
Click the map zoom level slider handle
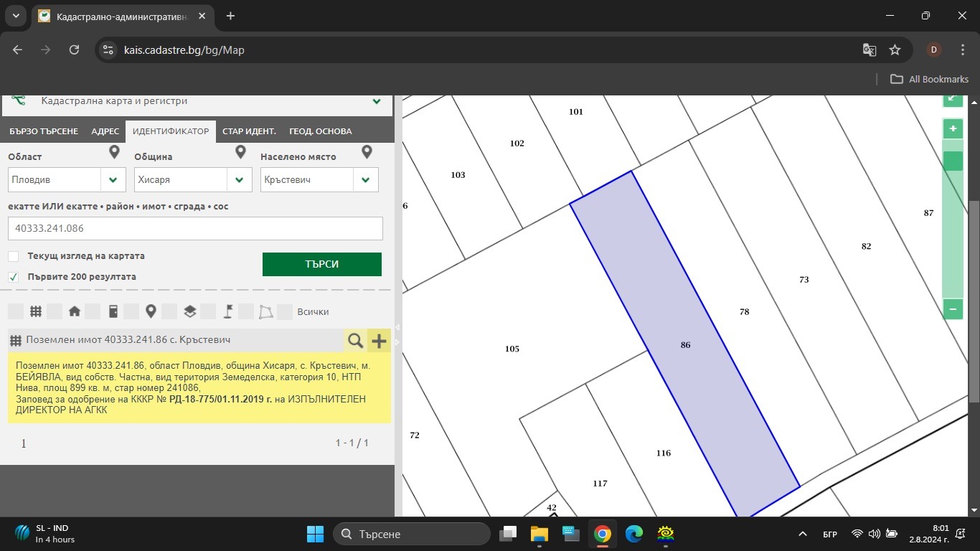click(x=953, y=161)
